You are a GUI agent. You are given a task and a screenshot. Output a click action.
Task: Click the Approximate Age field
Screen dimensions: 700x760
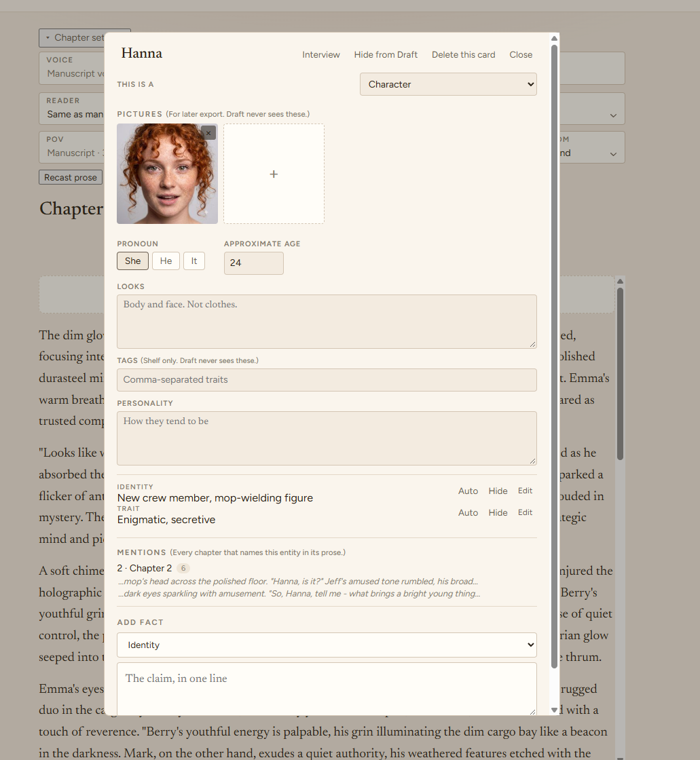coord(254,263)
